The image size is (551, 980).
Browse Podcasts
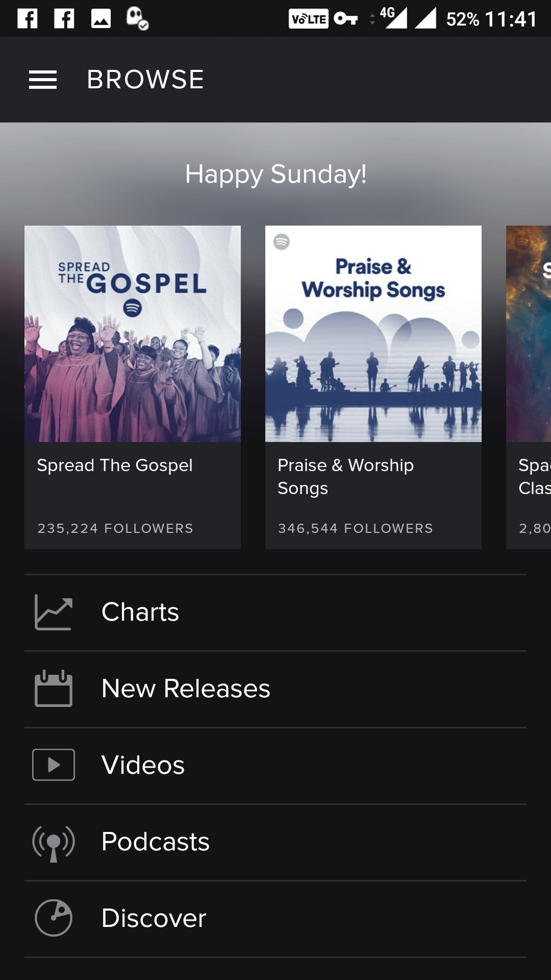click(156, 842)
